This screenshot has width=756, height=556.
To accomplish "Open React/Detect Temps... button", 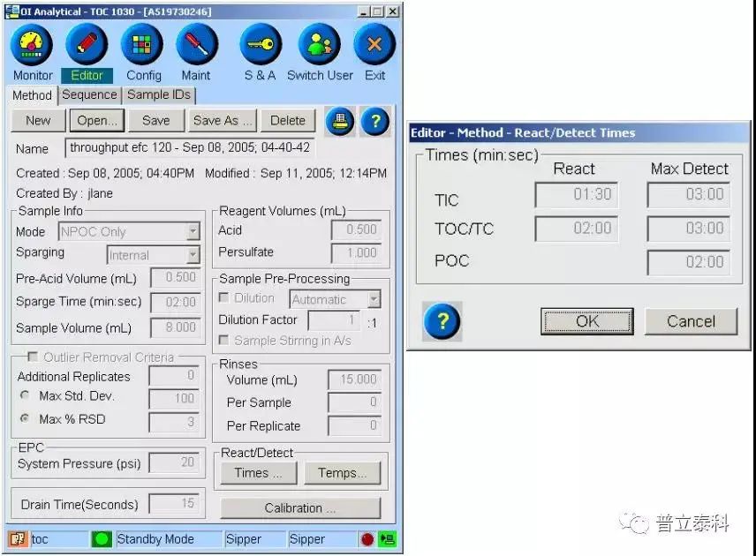I will click(343, 473).
